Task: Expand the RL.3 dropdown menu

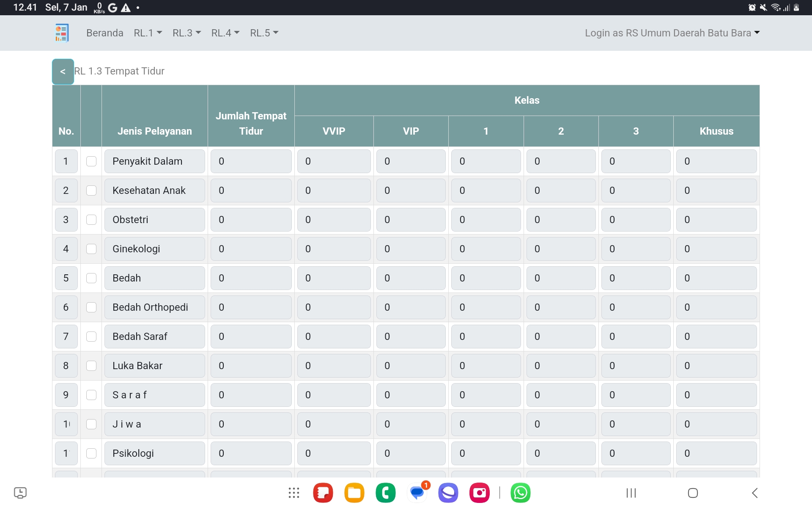Action: point(187,33)
